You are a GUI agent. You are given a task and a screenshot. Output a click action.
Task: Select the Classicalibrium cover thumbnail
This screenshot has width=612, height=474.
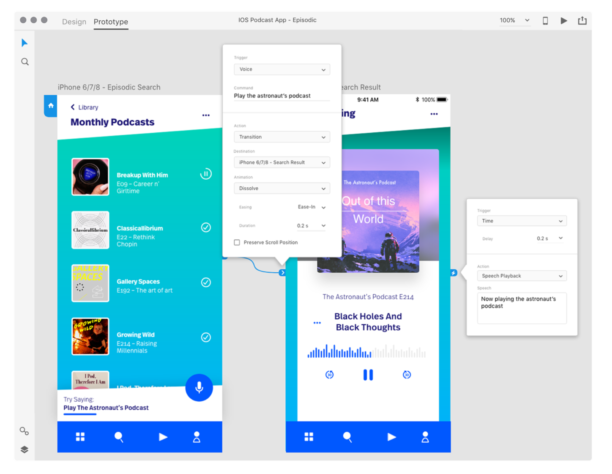click(90, 230)
